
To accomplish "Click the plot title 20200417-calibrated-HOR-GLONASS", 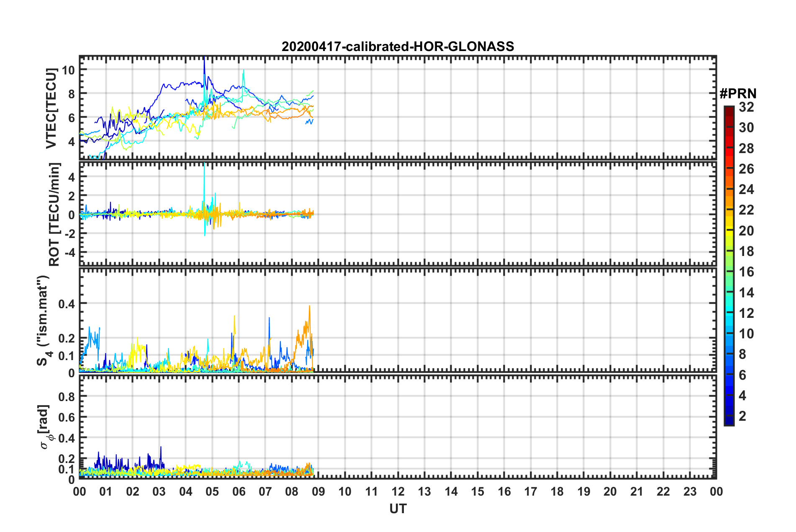I will click(398, 46).
